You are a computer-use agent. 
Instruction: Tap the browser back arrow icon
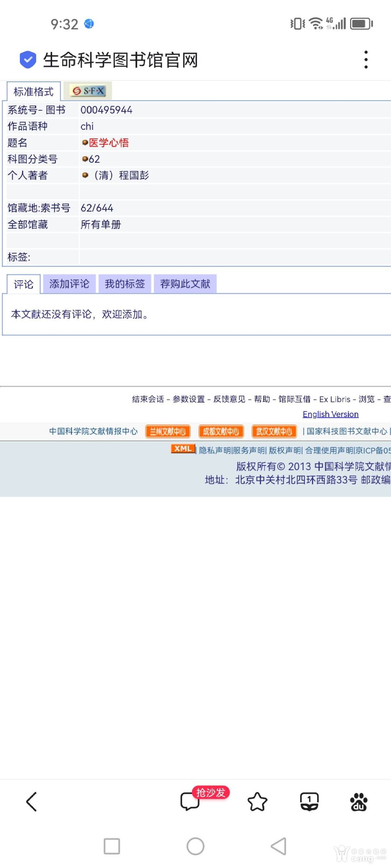[31, 801]
